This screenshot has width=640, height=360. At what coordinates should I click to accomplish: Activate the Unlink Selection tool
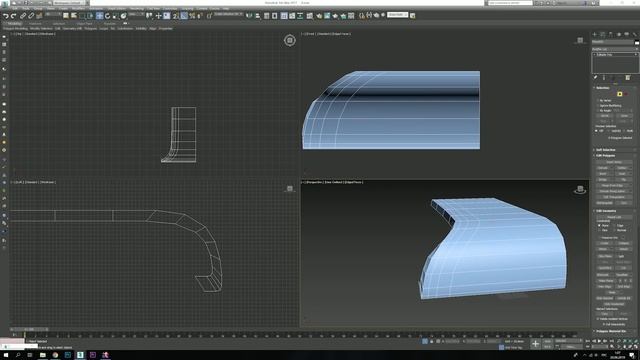pos(31,16)
